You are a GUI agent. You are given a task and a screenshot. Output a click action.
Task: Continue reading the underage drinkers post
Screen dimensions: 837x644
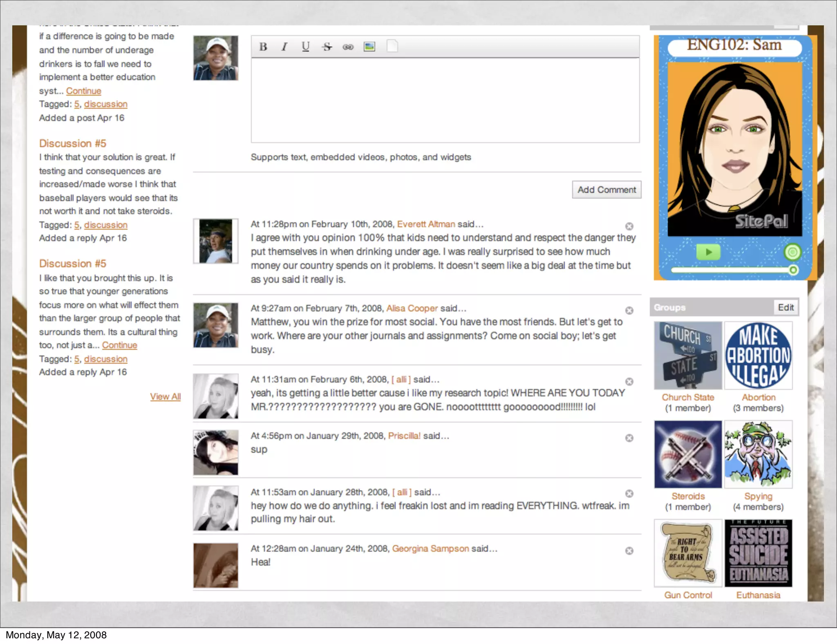(84, 91)
